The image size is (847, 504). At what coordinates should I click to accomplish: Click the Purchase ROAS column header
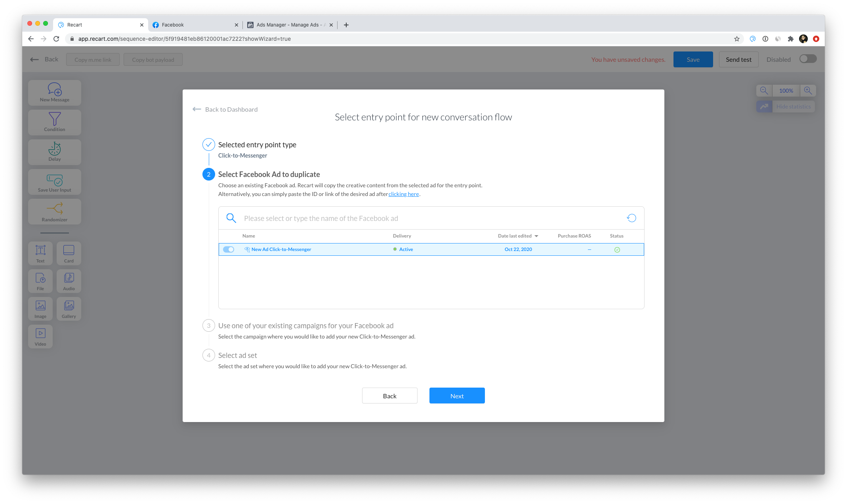point(574,236)
